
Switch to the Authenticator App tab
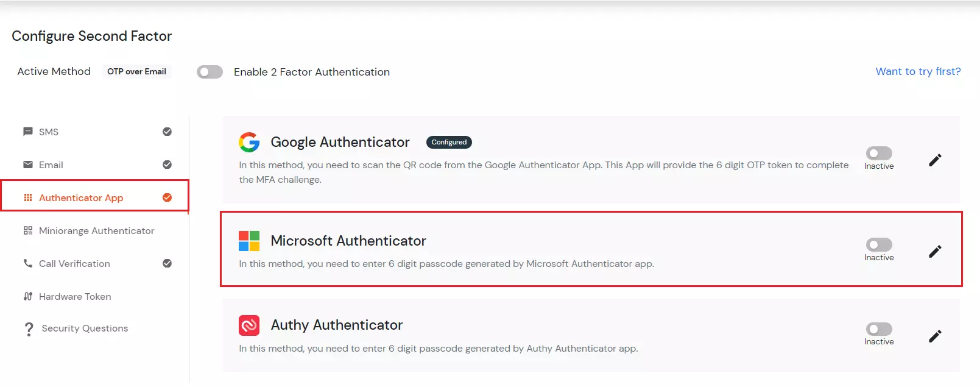(x=81, y=197)
